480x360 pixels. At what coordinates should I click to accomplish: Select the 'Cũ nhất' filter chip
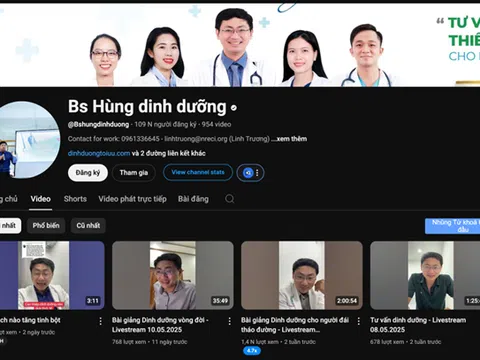(88, 226)
